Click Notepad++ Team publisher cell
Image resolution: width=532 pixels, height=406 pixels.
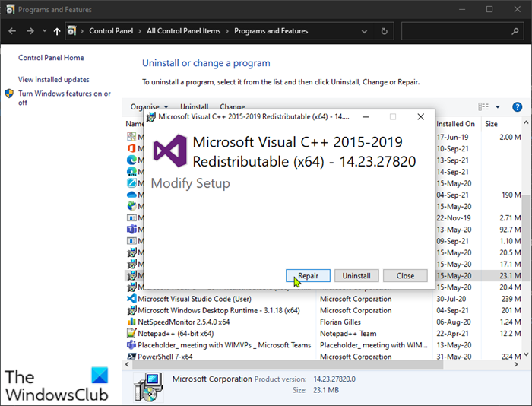(x=348, y=333)
